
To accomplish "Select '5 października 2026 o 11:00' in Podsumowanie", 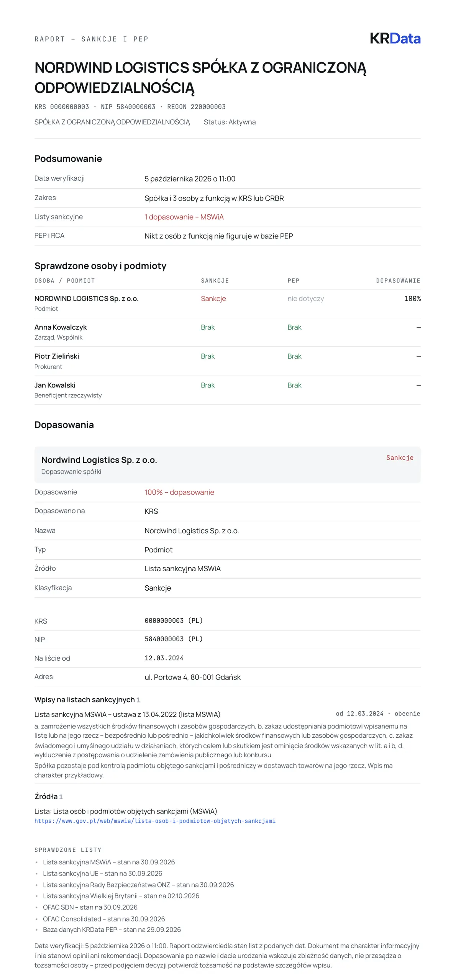I will coord(190,179).
